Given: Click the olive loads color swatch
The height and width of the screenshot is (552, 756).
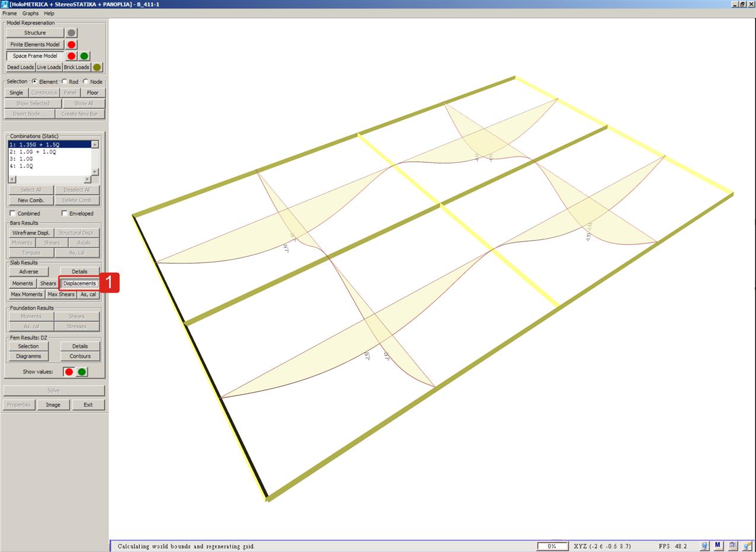Looking at the screenshot, I should tap(97, 68).
